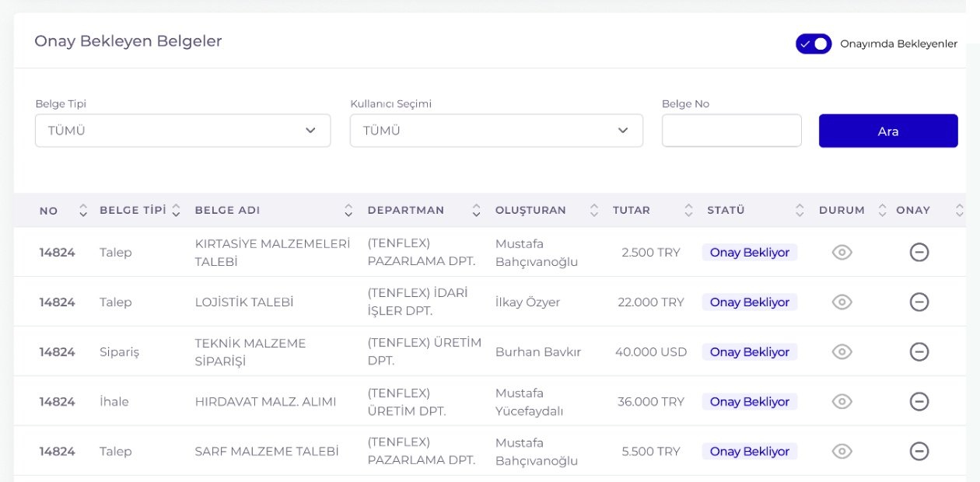This screenshot has width=980, height=482.
Task: Click the BELGE ADI column header
Action: (227, 210)
